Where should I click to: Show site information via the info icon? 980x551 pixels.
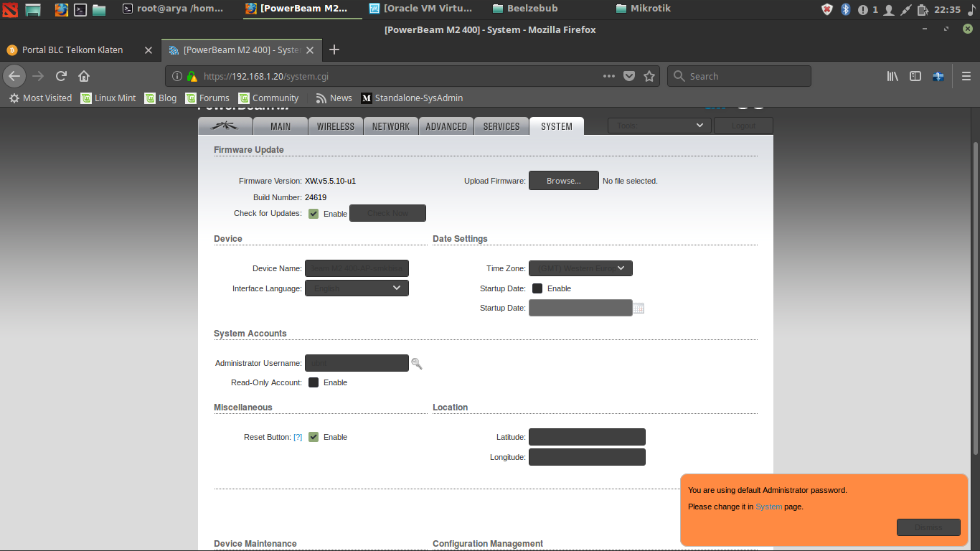178,76
